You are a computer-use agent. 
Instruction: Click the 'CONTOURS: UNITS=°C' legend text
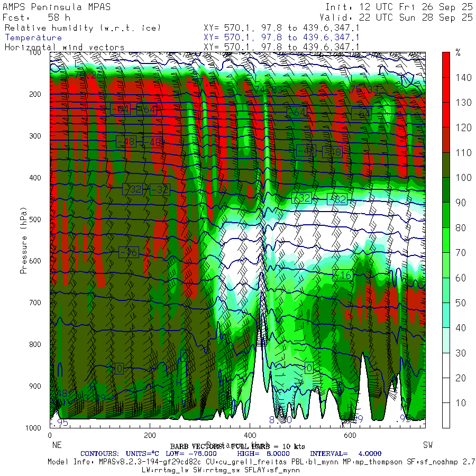coord(120,454)
